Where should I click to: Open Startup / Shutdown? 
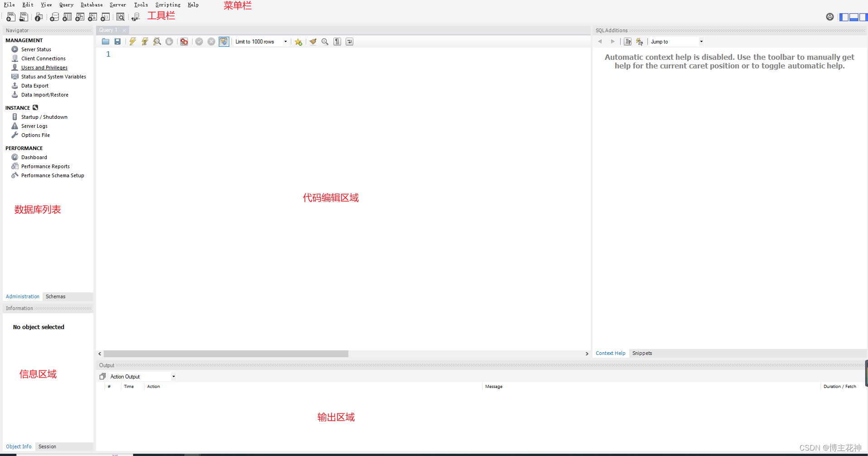(x=44, y=117)
